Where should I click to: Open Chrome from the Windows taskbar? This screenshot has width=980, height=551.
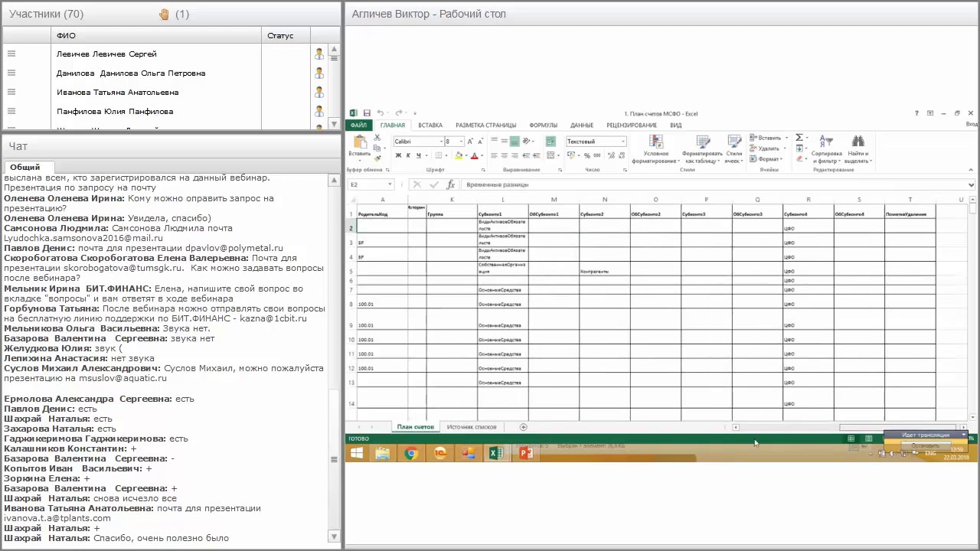point(411,454)
